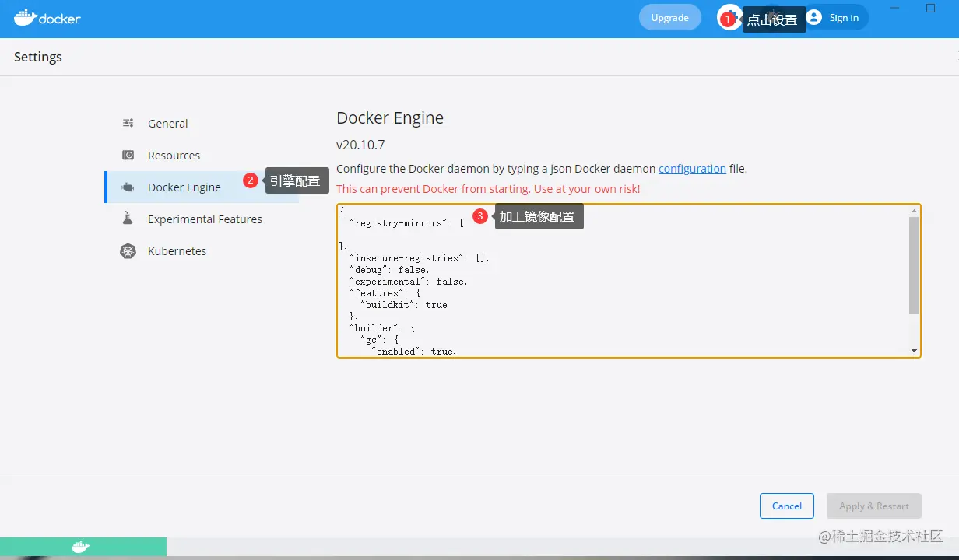Viewport: 959px width, 560px height.
Task: Click the editor scroll-down arrow
Action: pyautogui.click(x=914, y=352)
